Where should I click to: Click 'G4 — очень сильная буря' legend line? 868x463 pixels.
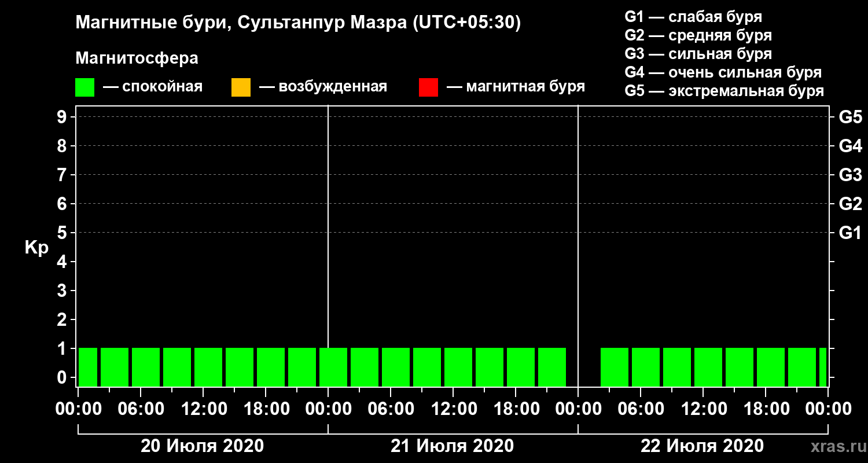723,72
